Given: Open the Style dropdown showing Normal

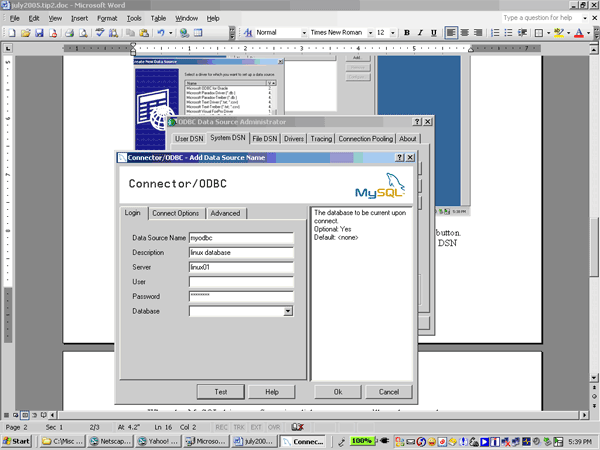Looking at the screenshot, I should [x=304, y=33].
